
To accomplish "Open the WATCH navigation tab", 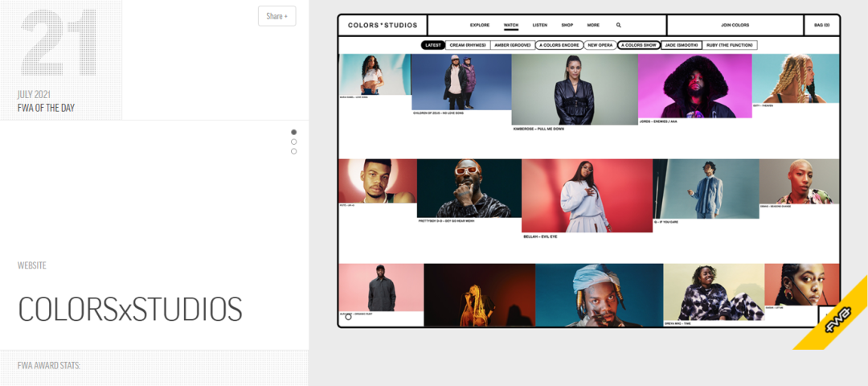I will [511, 26].
